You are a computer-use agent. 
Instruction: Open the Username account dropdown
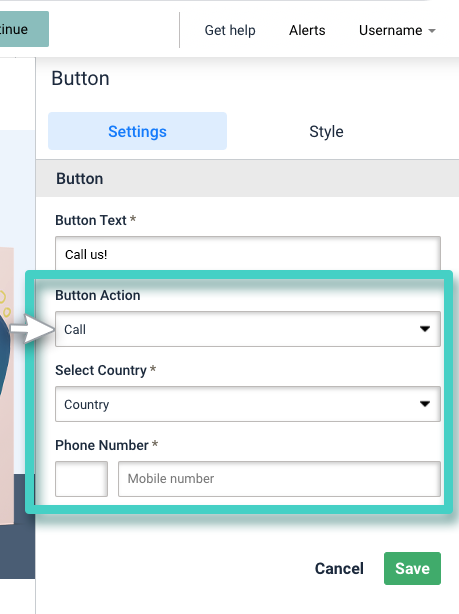point(397,30)
